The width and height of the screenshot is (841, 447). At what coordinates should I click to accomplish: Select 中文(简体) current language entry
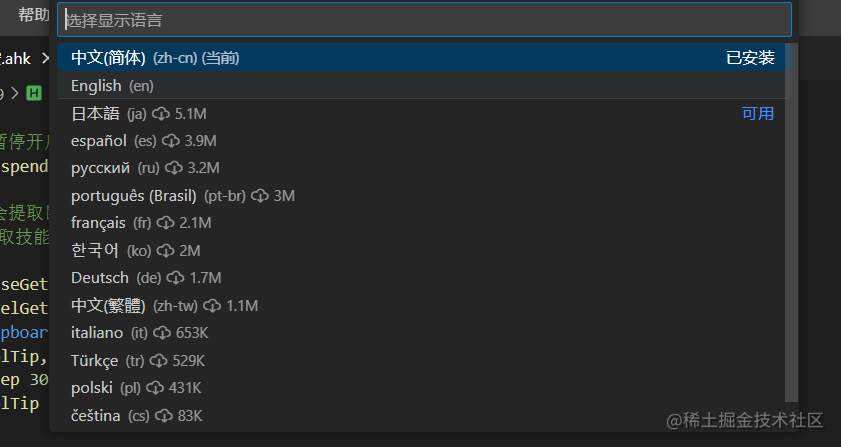[155, 58]
